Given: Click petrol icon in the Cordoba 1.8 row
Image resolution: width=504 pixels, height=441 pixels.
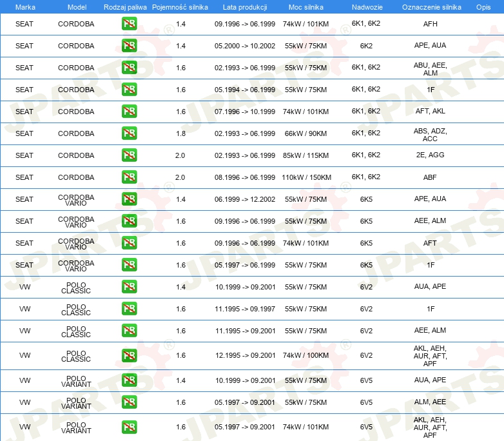Looking at the screenshot, I should (129, 133).
